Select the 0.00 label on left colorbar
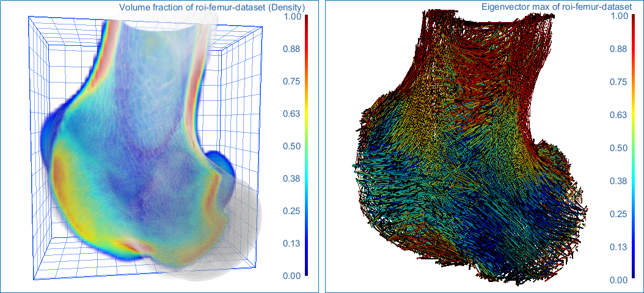The image size is (644, 293). click(291, 276)
